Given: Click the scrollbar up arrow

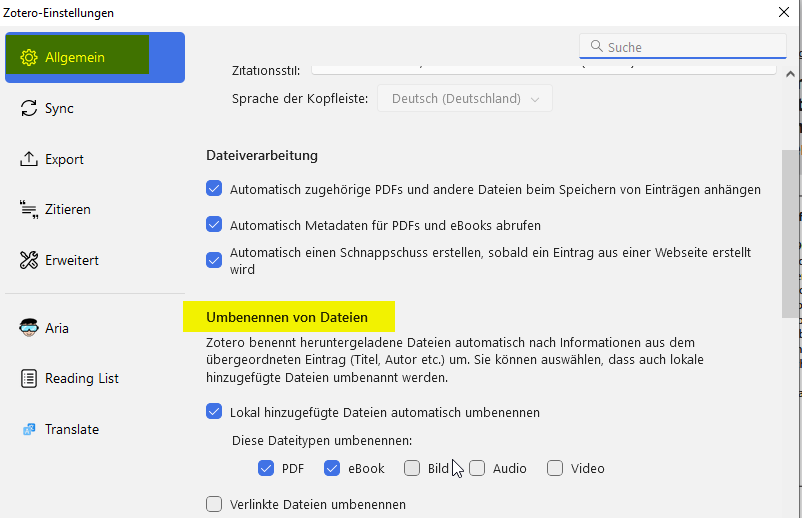Looking at the screenshot, I should (790, 74).
